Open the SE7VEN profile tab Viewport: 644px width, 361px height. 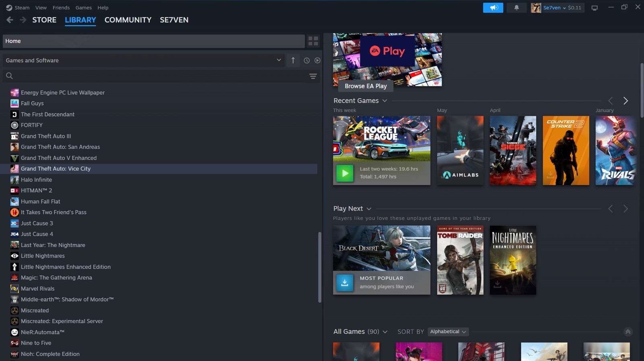174,20
